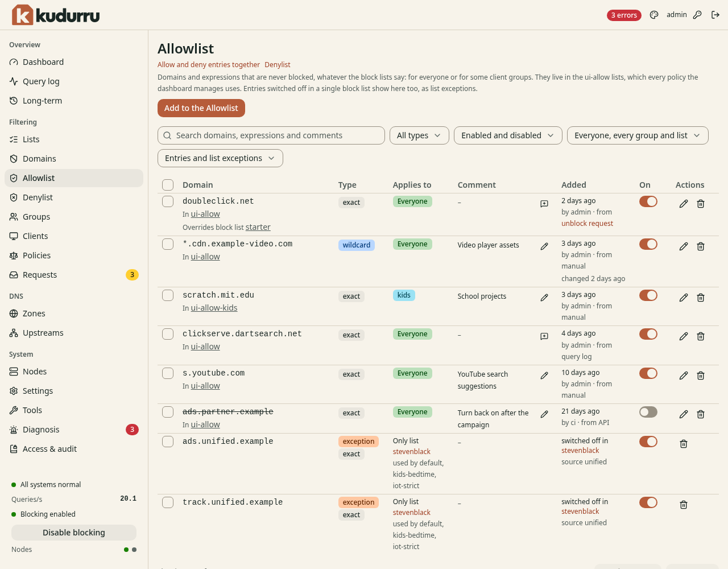Enable the ads.partner.example toggle
This screenshot has height=569, width=728.
tap(648, 412)
